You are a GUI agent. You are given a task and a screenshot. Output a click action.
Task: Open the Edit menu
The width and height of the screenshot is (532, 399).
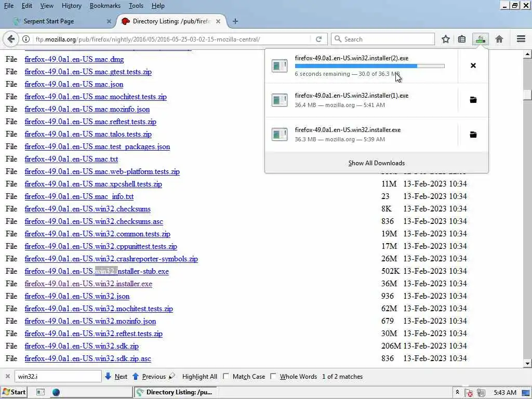click(x=27, y=6)
